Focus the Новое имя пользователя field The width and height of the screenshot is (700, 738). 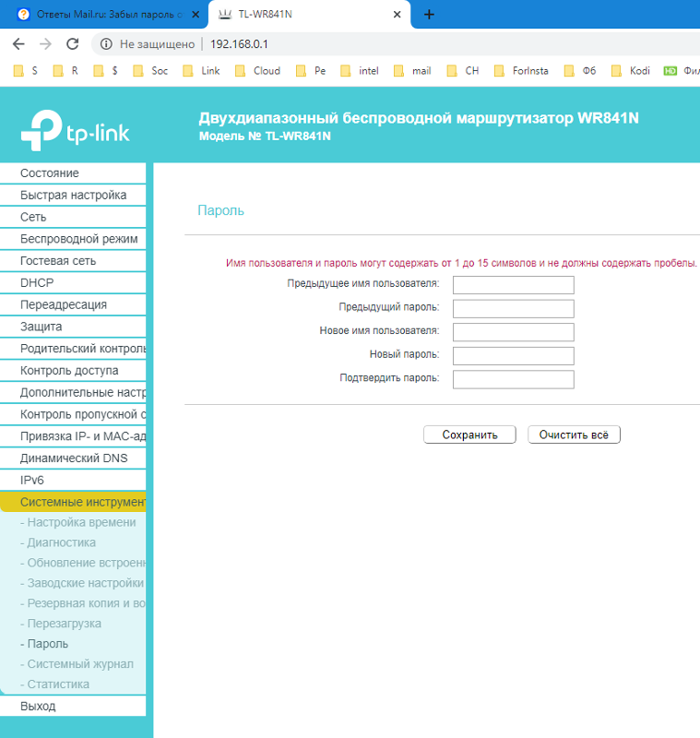(513, 332)
